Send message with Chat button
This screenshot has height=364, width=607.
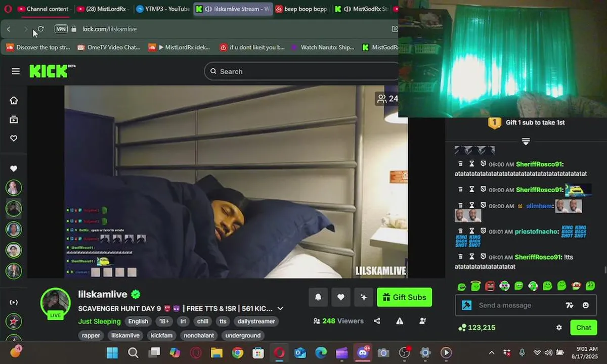pyautogui.click(x=583, y=328)
